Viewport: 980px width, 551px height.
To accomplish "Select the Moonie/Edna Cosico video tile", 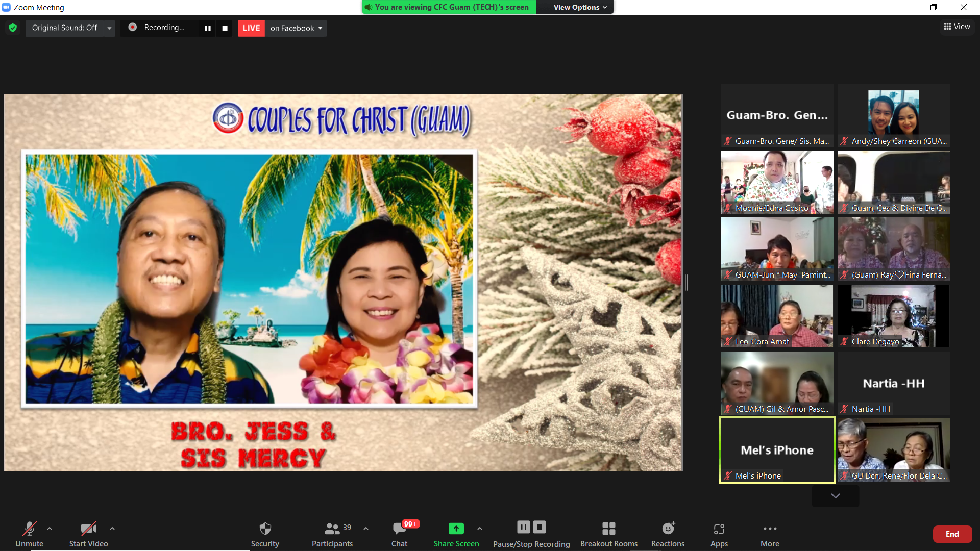I will tap(777, 182).
